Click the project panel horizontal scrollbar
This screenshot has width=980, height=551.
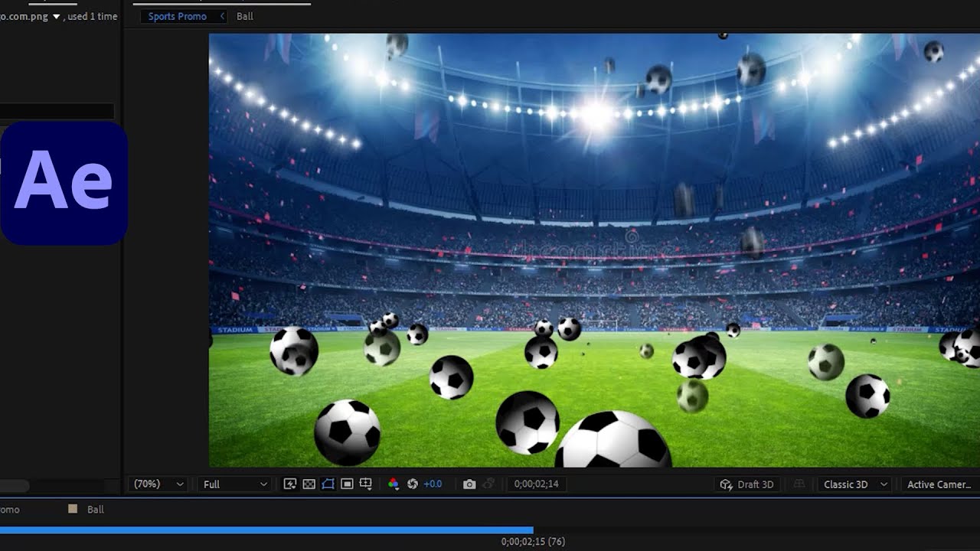[x=15, y=486]
